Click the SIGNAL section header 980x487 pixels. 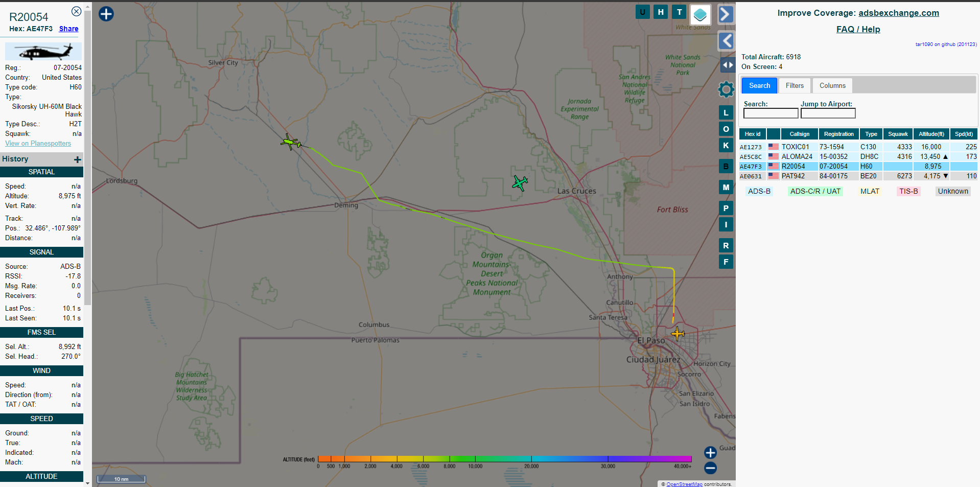point(41,252)
